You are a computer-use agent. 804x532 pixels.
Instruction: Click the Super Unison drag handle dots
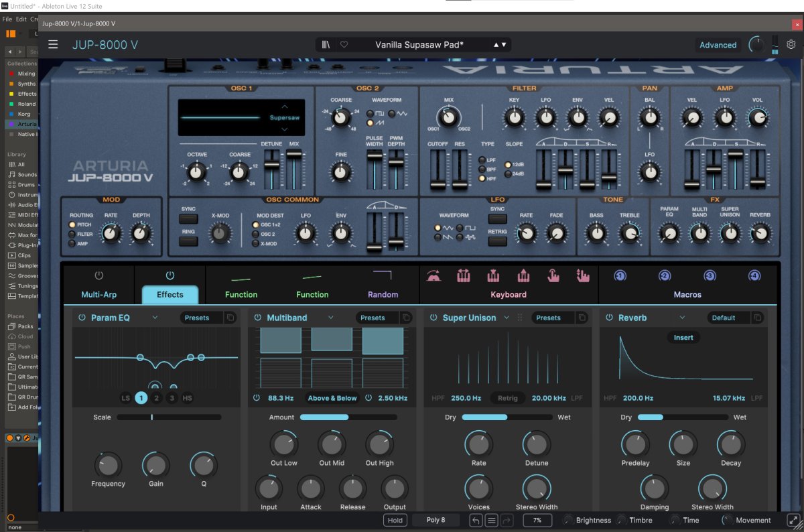click(x=519, y=318)
